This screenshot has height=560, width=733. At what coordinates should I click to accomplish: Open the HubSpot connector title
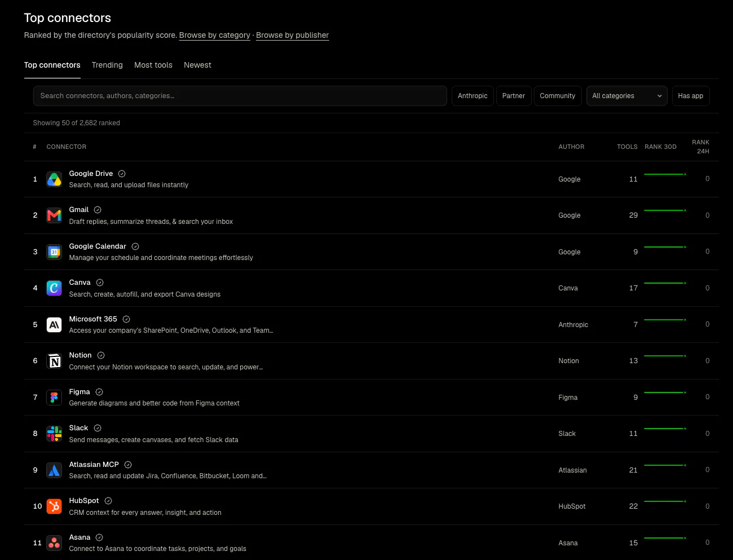point(84,501)
